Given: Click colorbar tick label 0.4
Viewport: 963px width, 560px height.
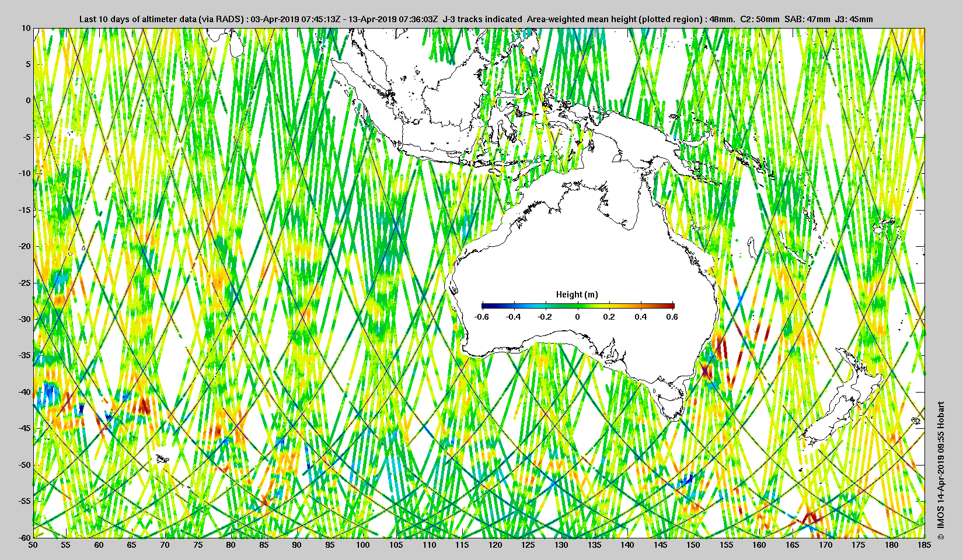Looking at the screenshot, I should 641,317.
